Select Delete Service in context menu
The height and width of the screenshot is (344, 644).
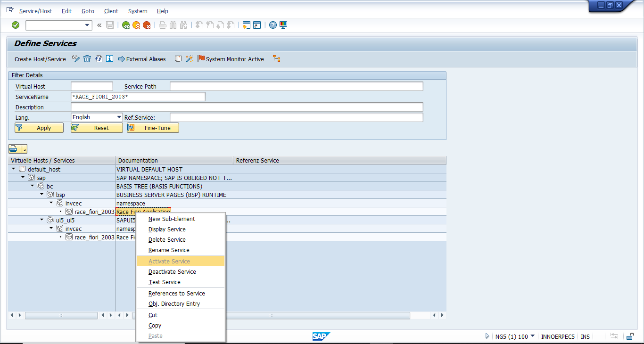pos(181,239)
